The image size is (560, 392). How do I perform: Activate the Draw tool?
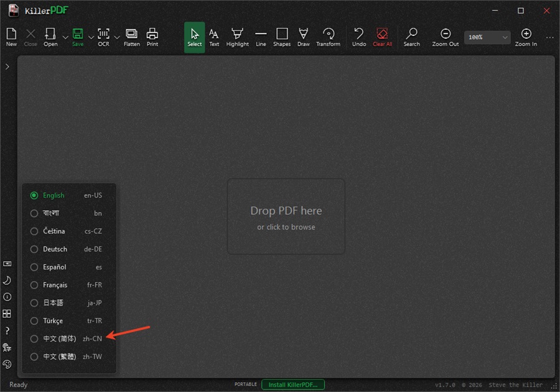(304, 37)
